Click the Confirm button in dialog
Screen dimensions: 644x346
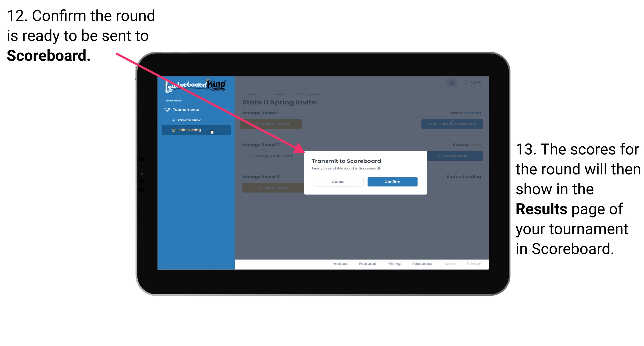[391, 181]
